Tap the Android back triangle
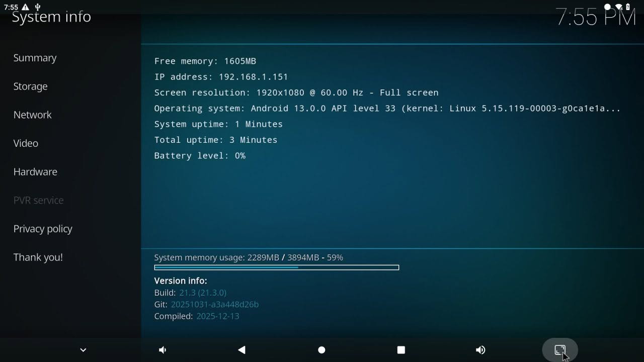This screenshot has width=644, height=362. [x=242, y=350]
